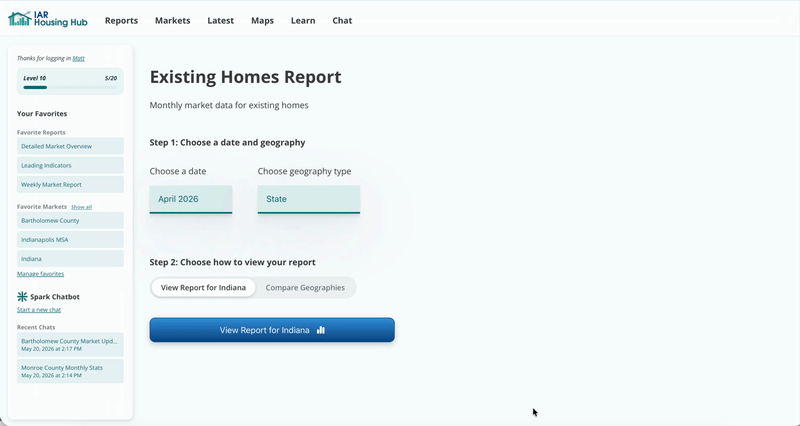Image resolution: width=800 pixels, height=426 pixels.
Task: Open Detailed Market Overview favorite report
Action: click(x=70, y=146)
